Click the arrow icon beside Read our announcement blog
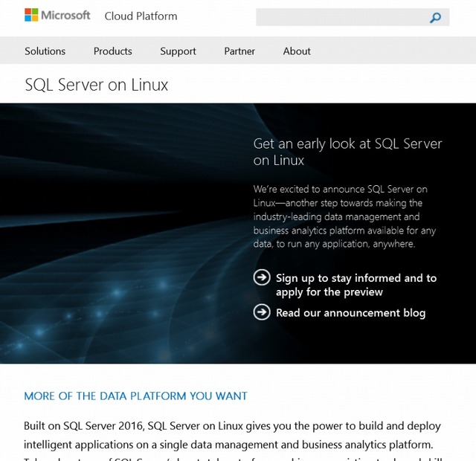 [x=262, y=312]
